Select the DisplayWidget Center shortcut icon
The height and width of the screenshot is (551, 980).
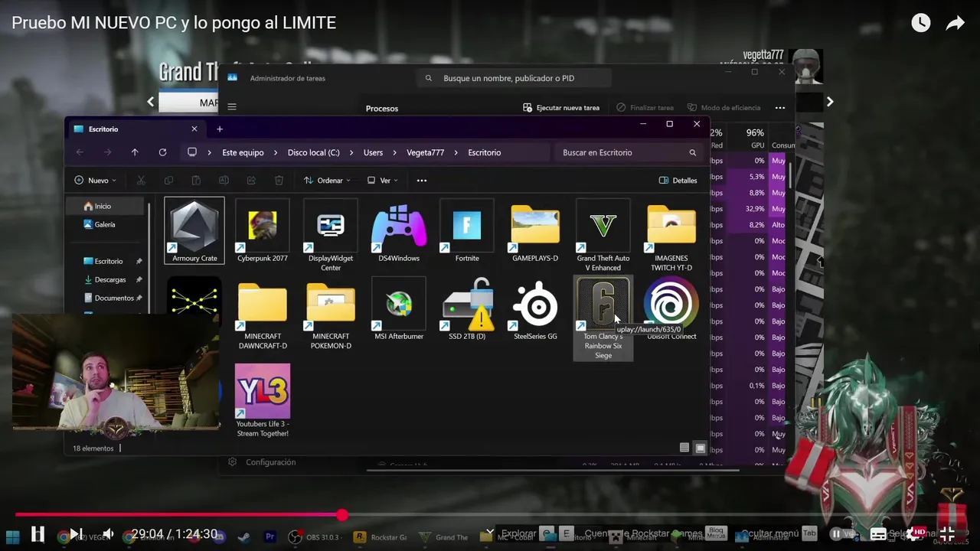[331, 225]
